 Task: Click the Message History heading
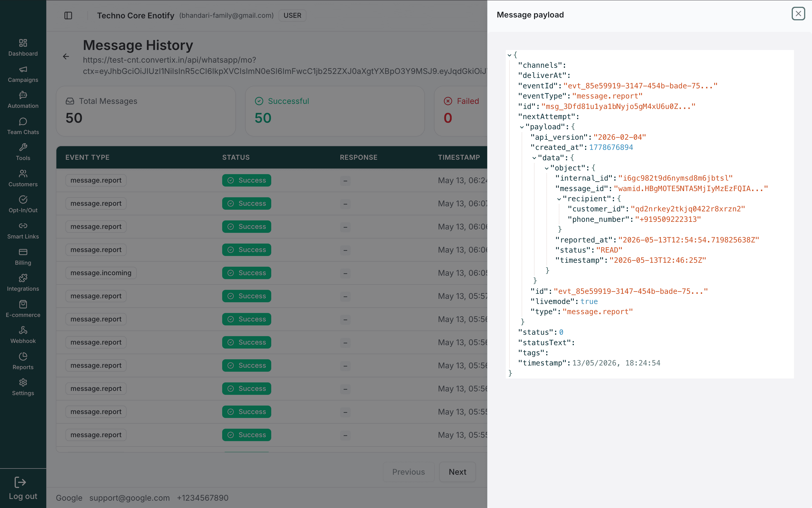point(138,45)
